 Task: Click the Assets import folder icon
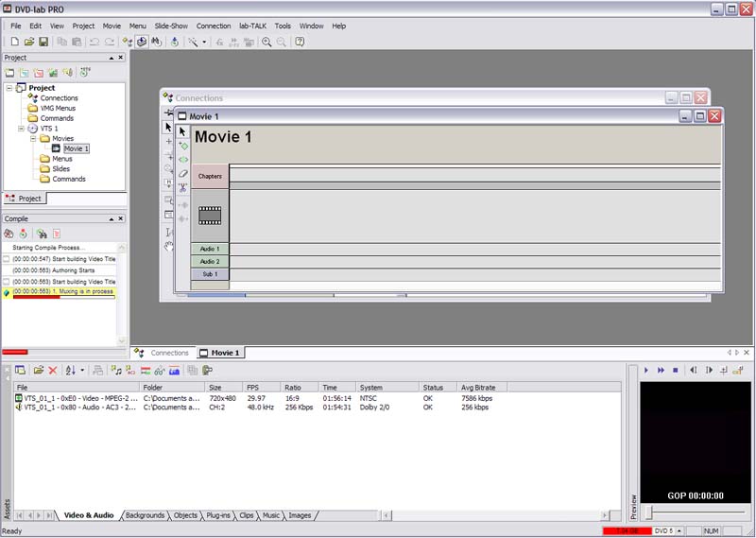click(x=39, y=371)
